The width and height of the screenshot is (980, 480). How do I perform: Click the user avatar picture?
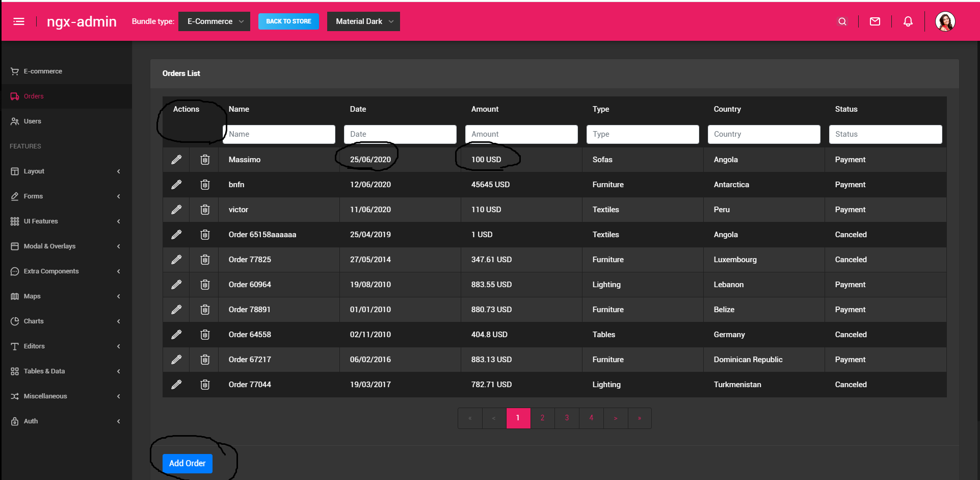(x=945, y=21)
